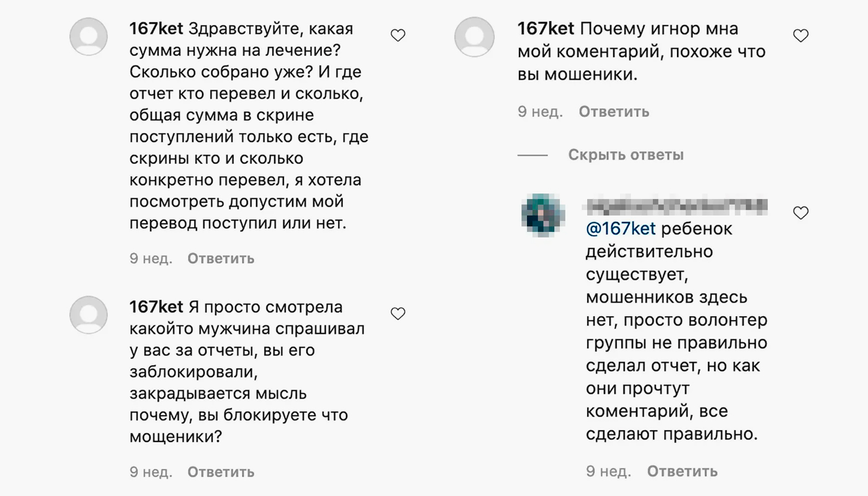Reply to the comment about the blocked man

point(220,472)
